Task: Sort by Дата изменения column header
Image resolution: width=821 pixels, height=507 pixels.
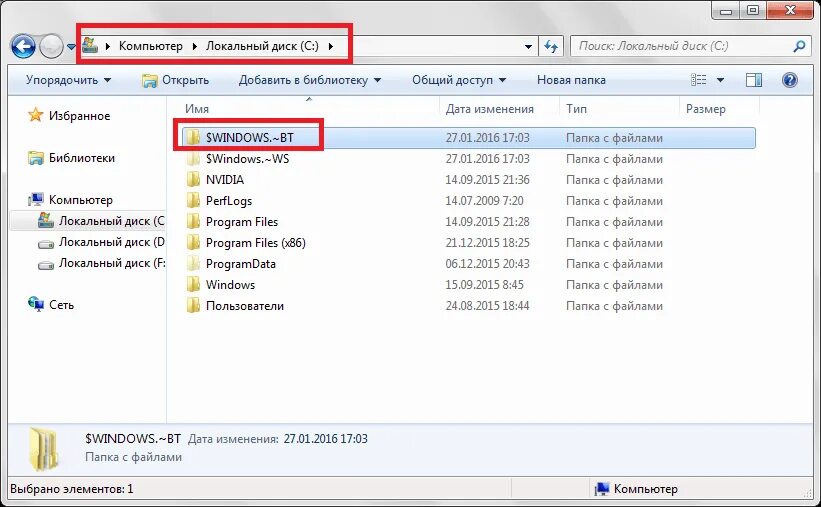Action: coord(490,109)
